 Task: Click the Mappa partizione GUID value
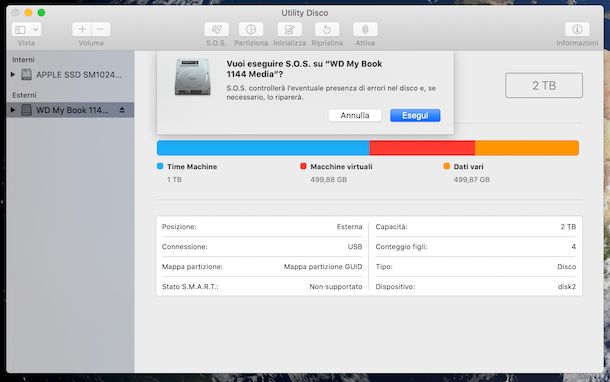[323, 266]
